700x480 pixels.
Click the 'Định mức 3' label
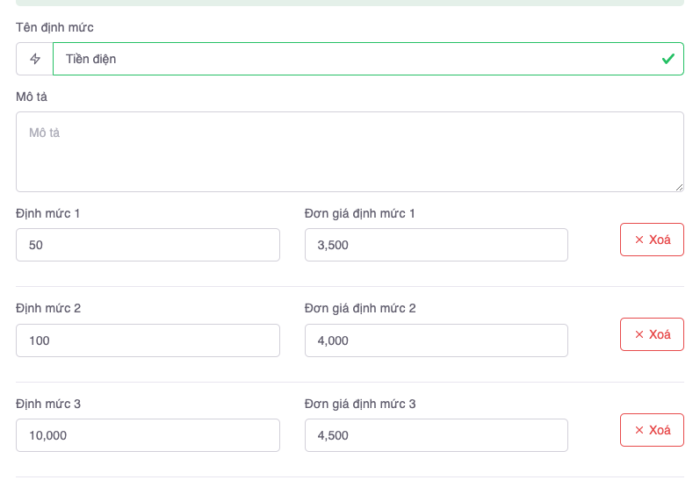coord(48,403)
